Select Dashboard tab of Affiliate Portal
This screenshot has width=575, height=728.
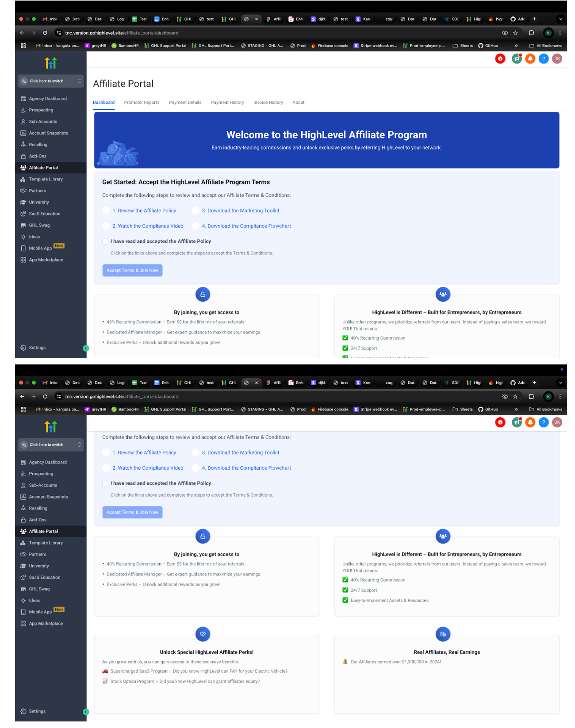[103, 103]
